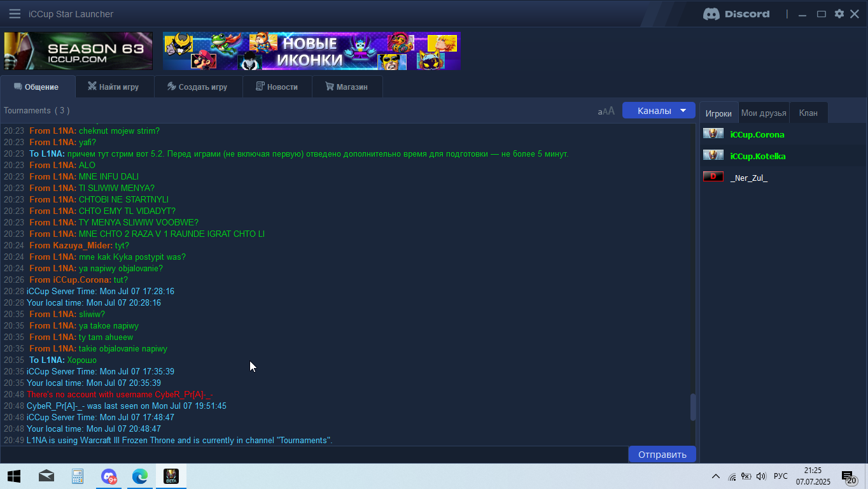Click the battery tray icon
Image resolution: width=868 pixels, height=489 pixels.
click(746, 476)
